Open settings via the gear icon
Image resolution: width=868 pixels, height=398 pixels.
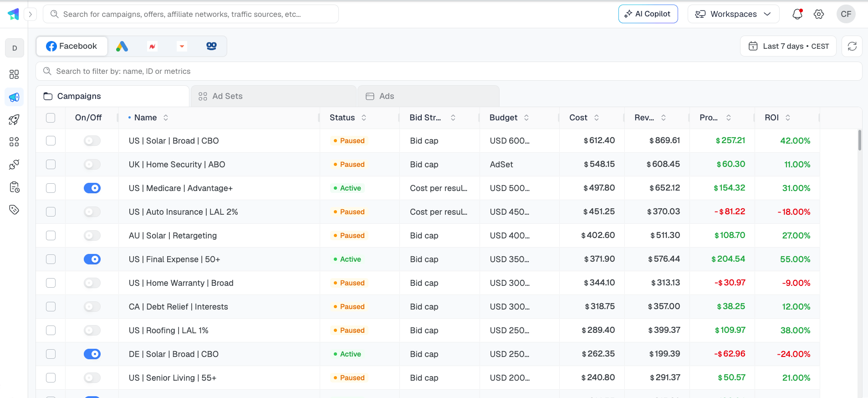[819, 14]
